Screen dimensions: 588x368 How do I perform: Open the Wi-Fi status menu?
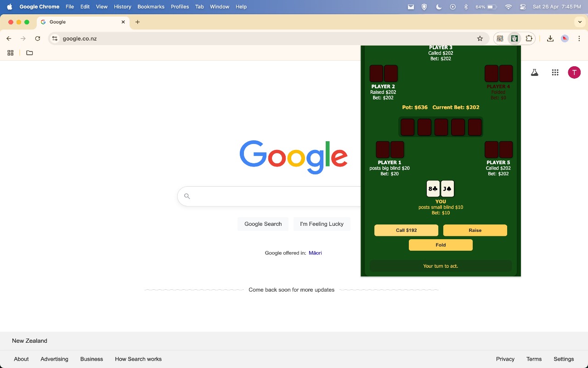click(x=508, y=7)
